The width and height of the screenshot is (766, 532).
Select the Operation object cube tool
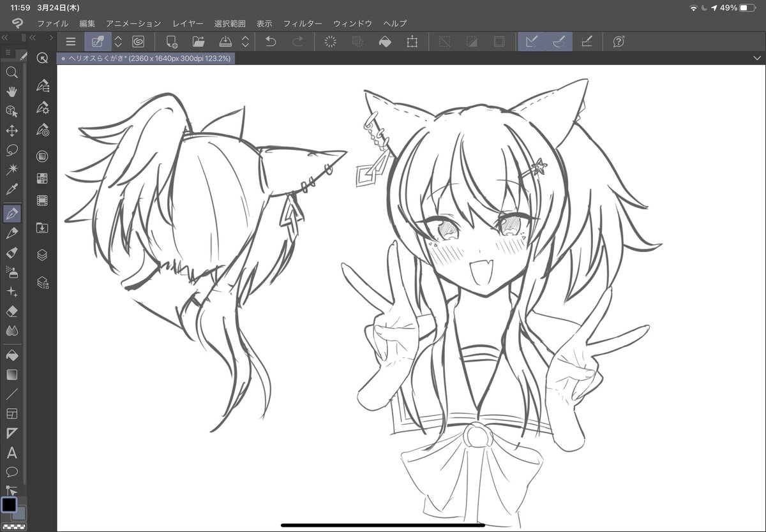11,112
